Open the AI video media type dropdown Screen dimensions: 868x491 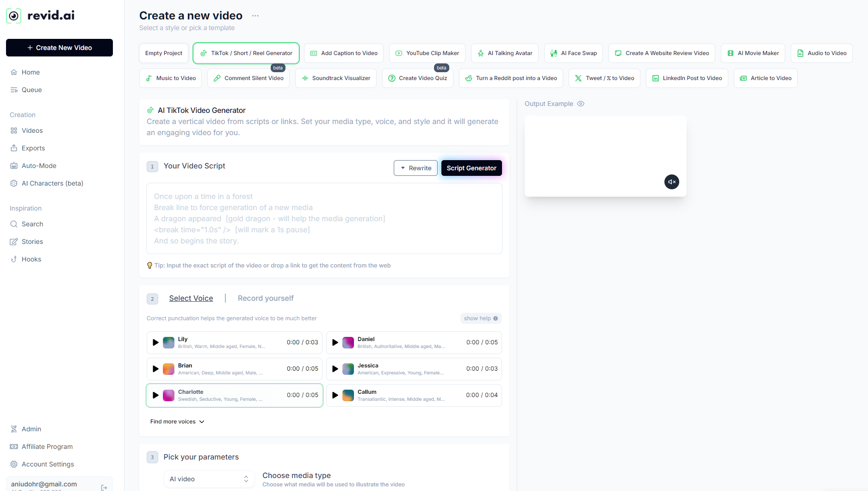point(209,479)
